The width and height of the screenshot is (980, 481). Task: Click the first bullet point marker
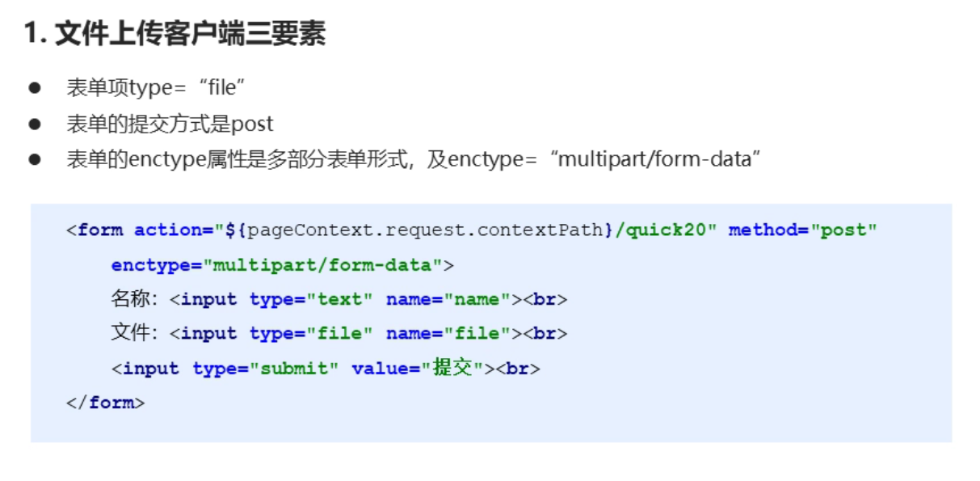35,88
